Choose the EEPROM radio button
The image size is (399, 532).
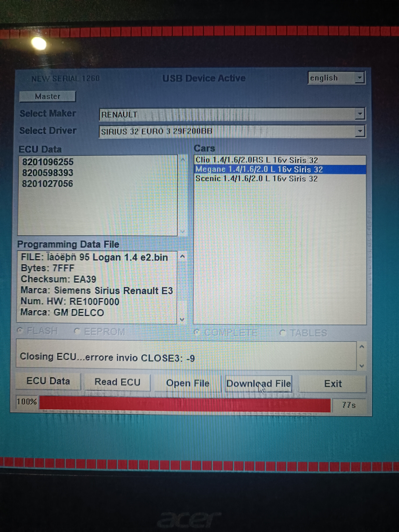coord(77,331)
